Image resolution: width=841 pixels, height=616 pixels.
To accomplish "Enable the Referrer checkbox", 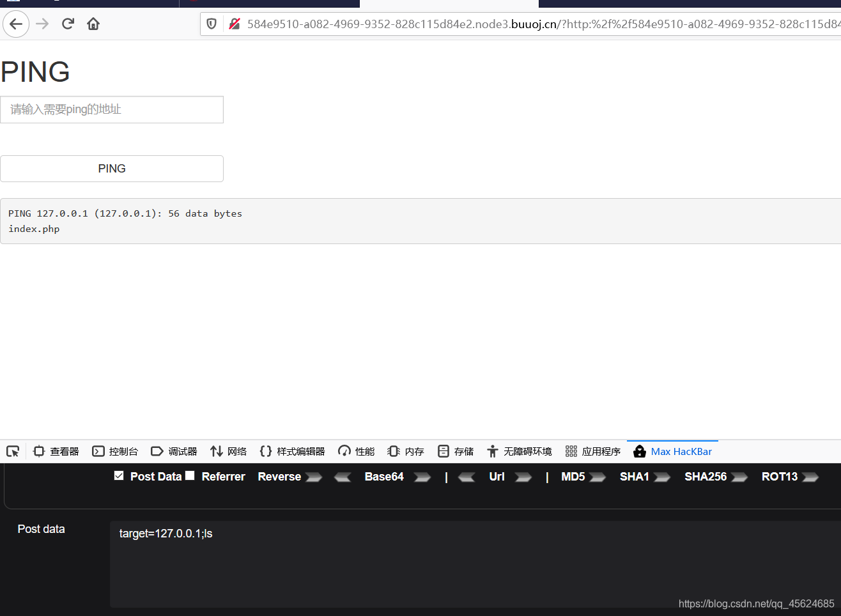I will tap(190, 475).
